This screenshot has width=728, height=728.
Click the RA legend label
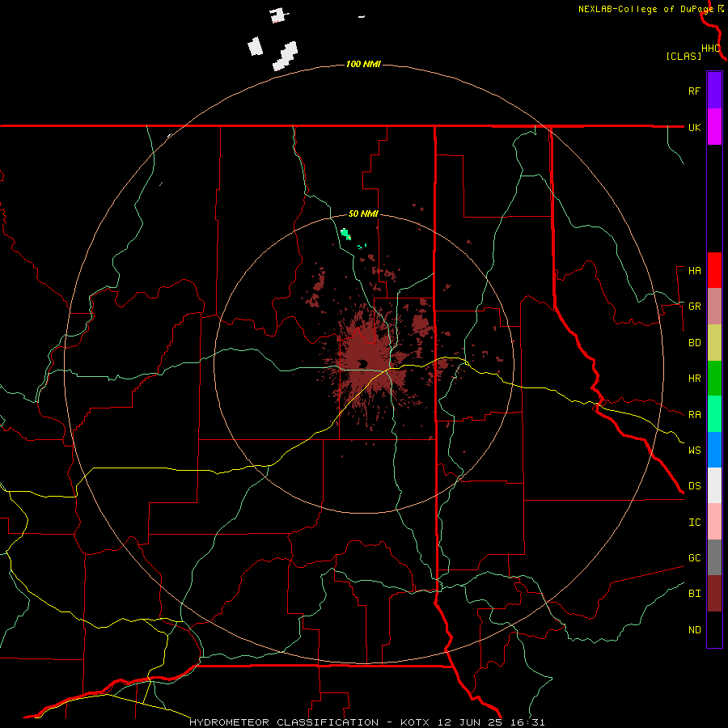point(694,415)
